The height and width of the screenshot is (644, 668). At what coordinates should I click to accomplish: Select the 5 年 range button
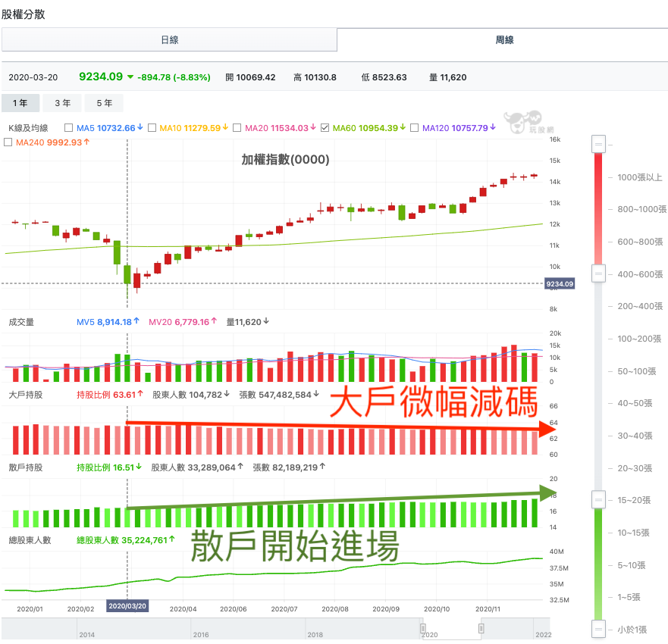click(104, 103)
